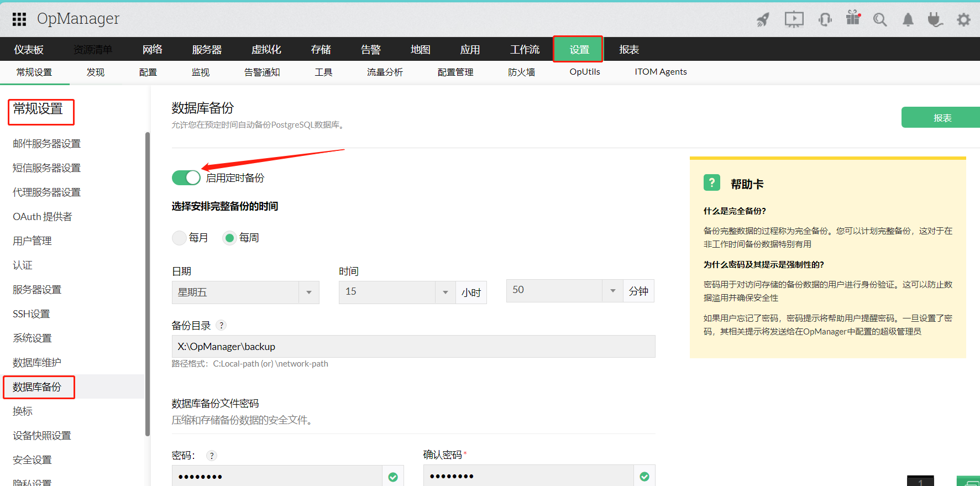Open the 网络 main menu
Screen dimensions: 980x486
point(153,50)
